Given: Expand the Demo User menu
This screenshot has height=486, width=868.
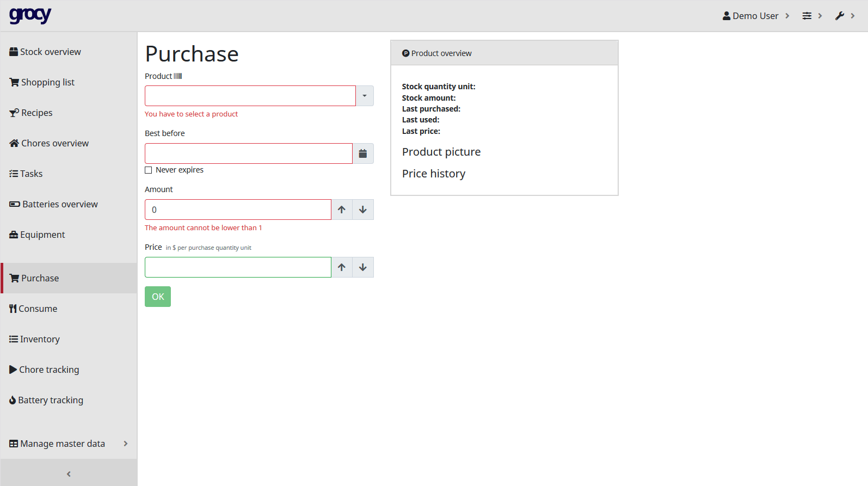Looking at the screenshot, I should [755, 16].
